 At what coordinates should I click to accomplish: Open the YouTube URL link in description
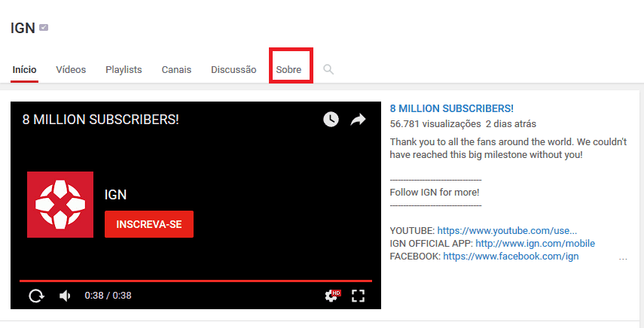tap(507, 230)
